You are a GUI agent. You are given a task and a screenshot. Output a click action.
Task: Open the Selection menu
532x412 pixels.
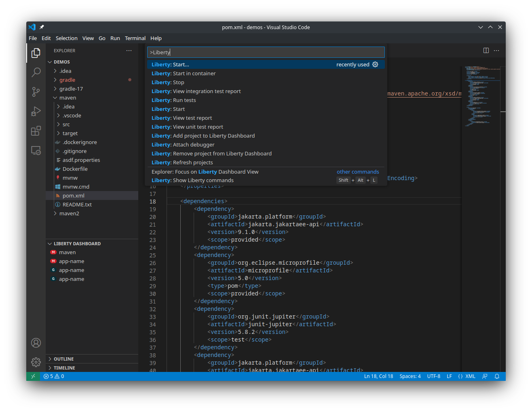(x=66, y=38)
